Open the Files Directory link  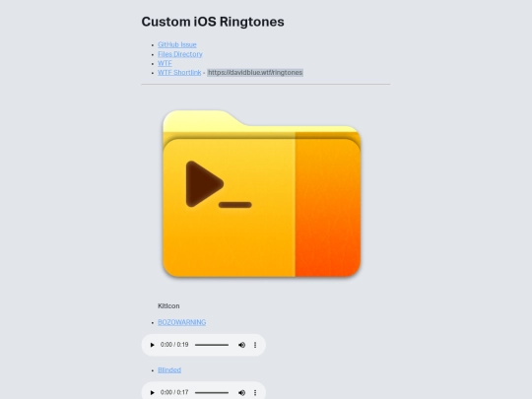(x=180, y=54)
